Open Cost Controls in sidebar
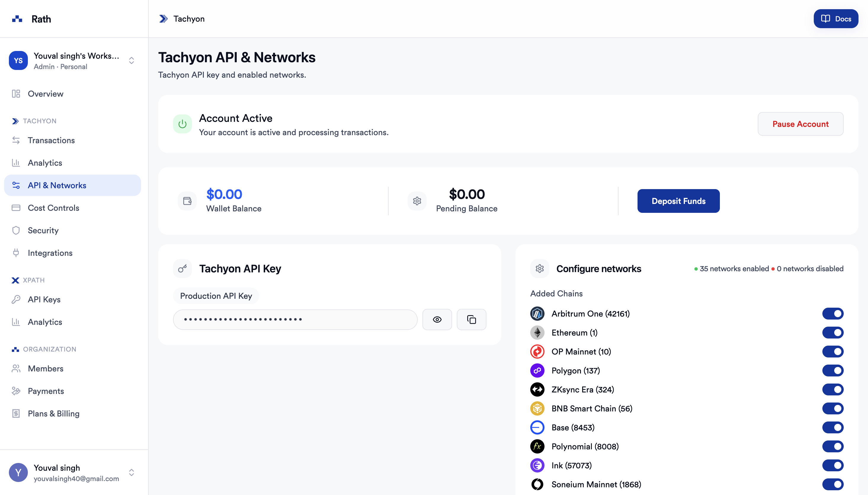The image size is (868, 495). point(72,208)
